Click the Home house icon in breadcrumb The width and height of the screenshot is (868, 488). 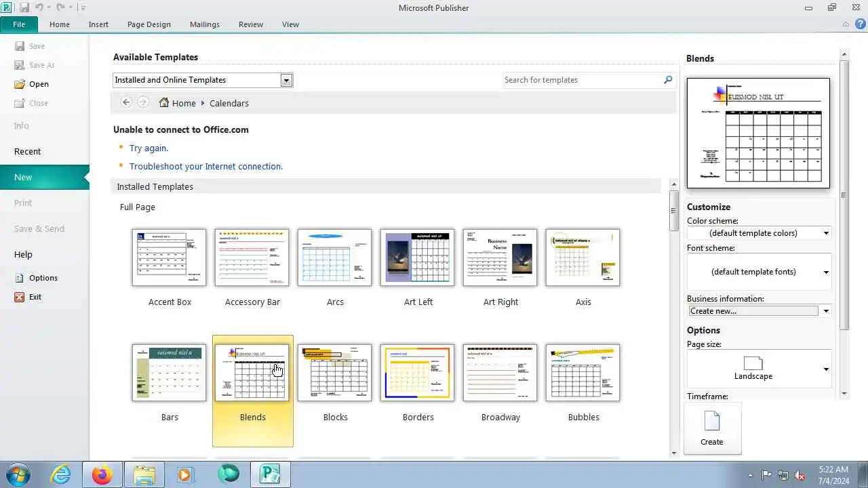click(x=164, y=103)
